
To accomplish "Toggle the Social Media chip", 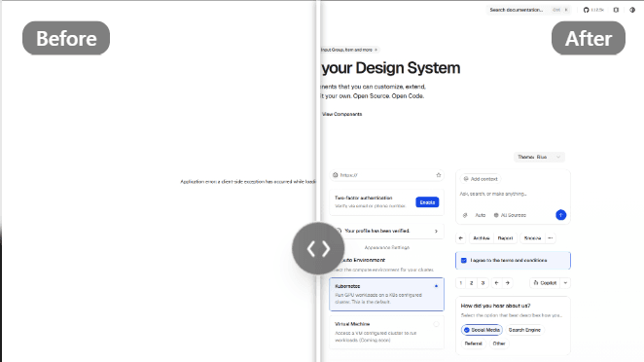I will point(482,330).
